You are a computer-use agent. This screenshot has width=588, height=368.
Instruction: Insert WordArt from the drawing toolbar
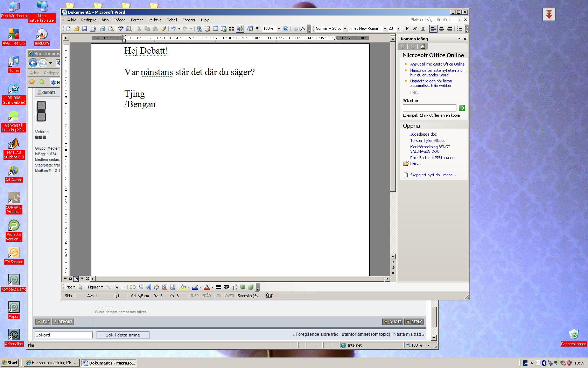[x=149, y=287]
